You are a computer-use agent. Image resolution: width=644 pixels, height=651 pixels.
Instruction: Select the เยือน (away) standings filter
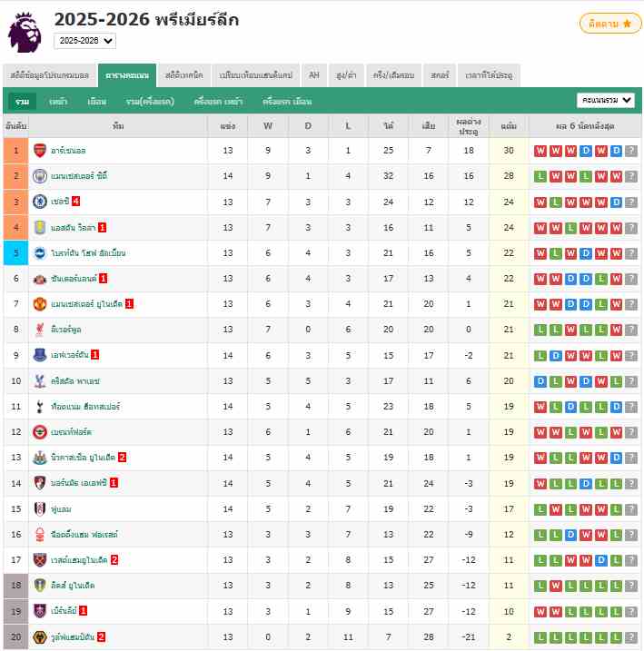[97, 101]
